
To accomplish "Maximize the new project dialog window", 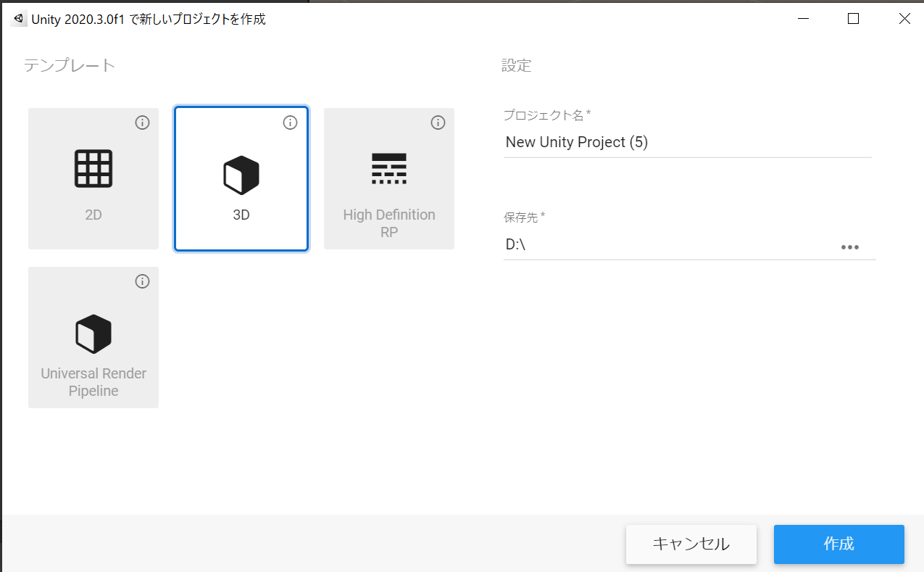I will tap(853, 19).
